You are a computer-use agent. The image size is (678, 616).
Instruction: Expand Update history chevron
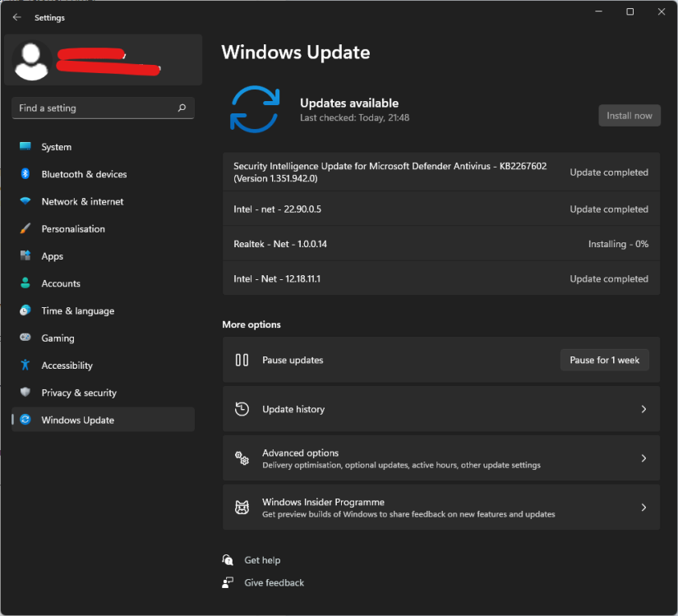643,409
